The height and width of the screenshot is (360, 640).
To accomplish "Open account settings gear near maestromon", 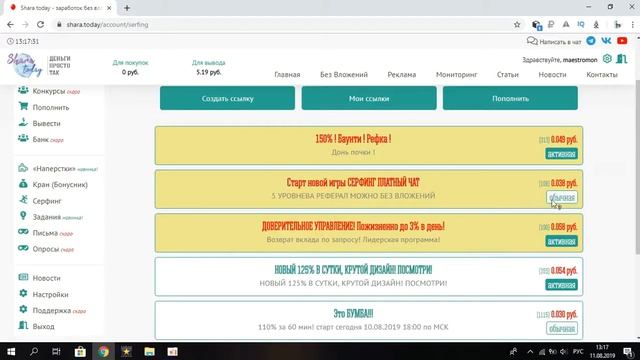I will [607, 59].
